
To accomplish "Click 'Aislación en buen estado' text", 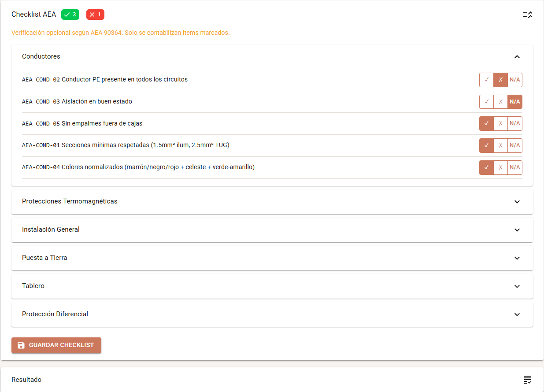I will click(97, 102).
